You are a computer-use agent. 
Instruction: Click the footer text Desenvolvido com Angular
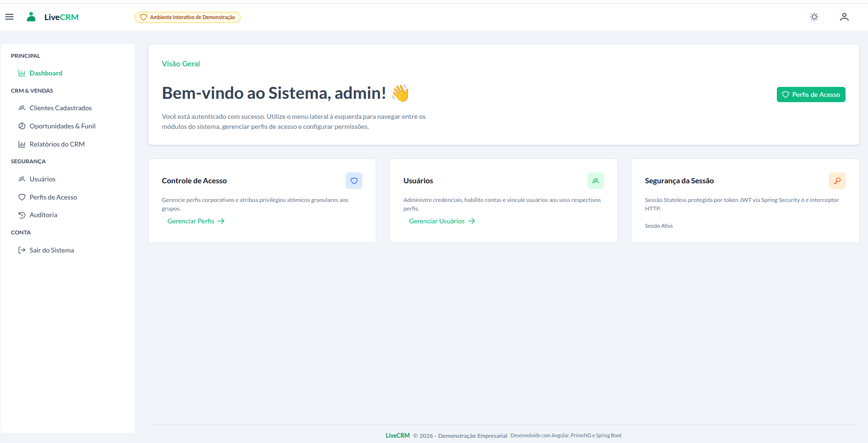566,435
